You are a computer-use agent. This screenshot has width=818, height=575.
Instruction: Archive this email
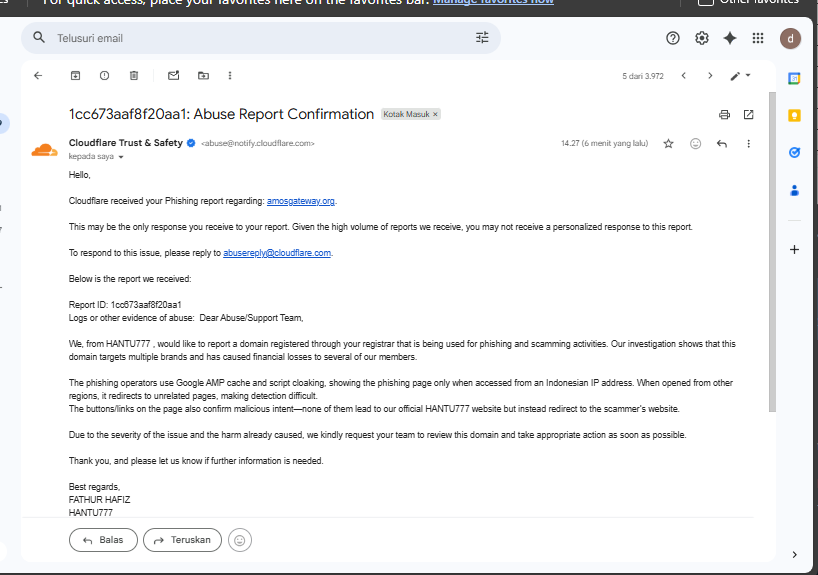[75, 76]
